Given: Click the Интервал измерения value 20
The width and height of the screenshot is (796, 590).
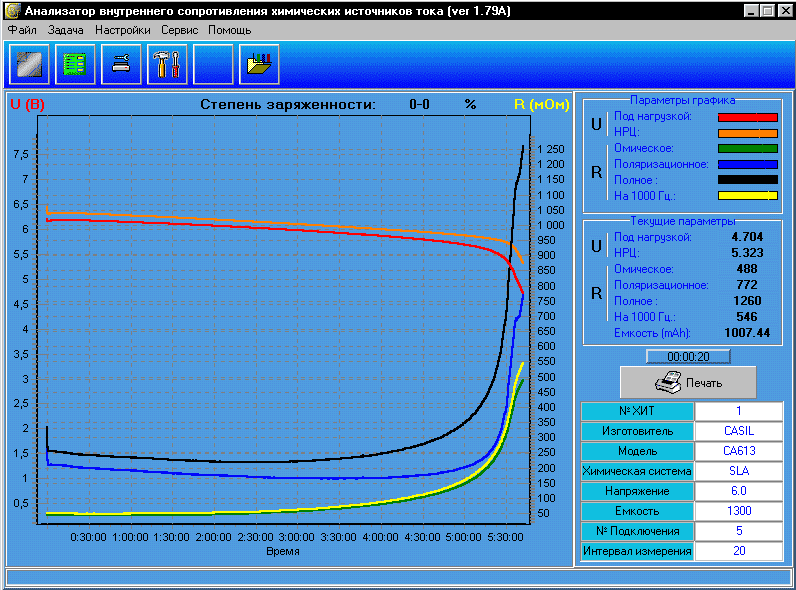Looking at the screenshot, I should click(x=739, y=551).
